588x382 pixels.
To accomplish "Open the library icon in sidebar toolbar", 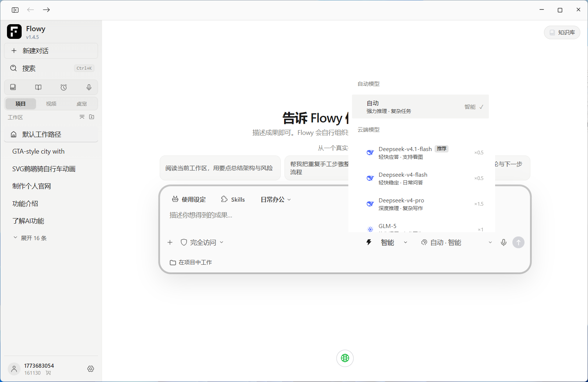I will click(x=13, y=87).
